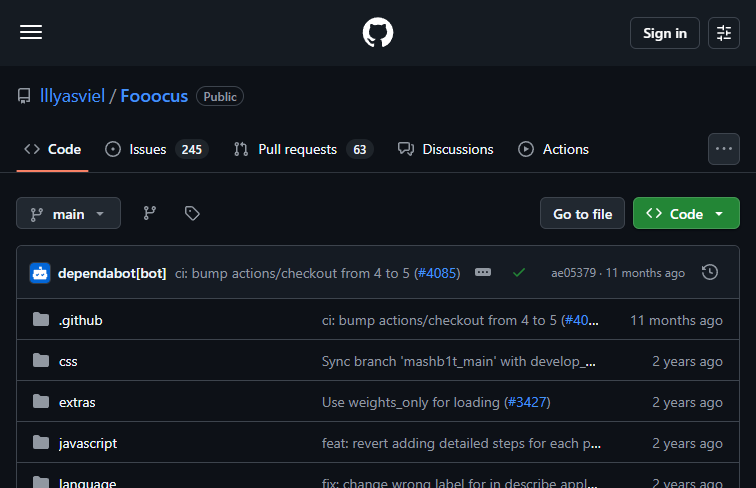Go to GitHub homepage via Octocat logo
This screenshot has height=488, width=756.
(x=378, y=32)
